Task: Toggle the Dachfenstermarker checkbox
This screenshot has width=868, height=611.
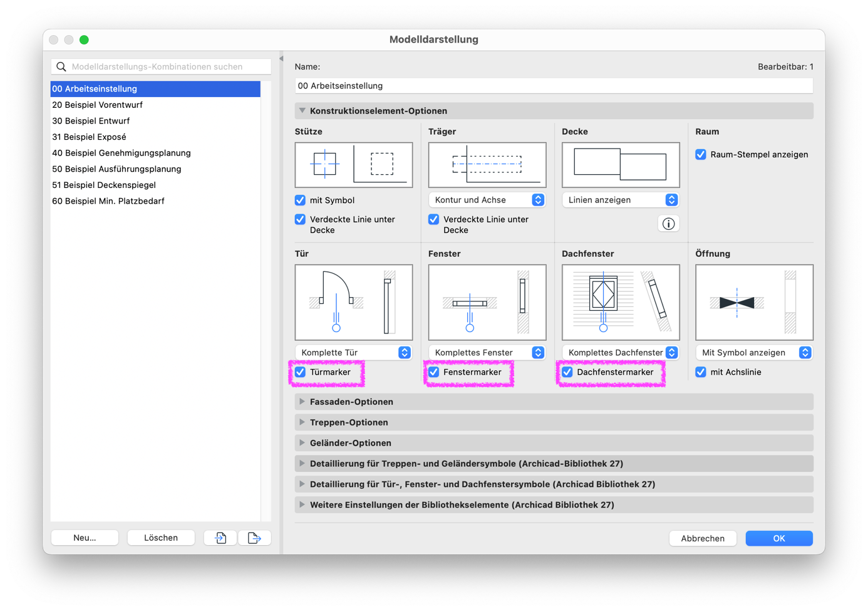Action: point(567,372)
